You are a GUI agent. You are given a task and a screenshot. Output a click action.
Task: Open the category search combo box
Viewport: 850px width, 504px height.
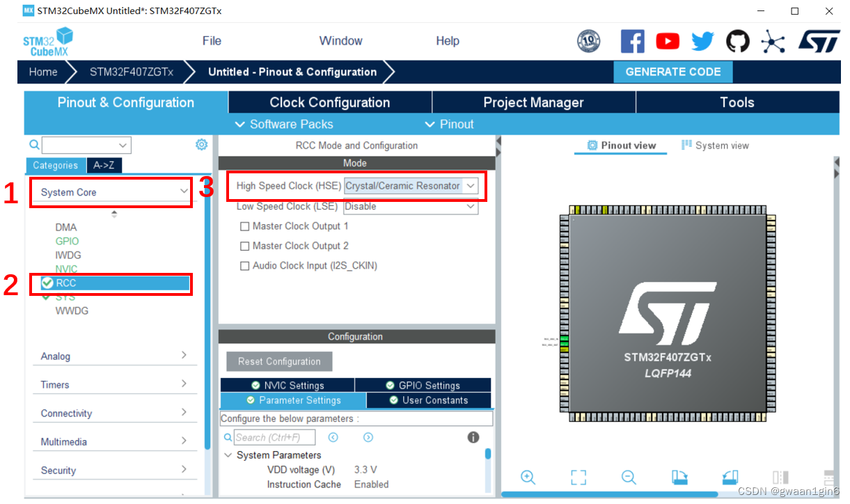click(x=86, y=145)
